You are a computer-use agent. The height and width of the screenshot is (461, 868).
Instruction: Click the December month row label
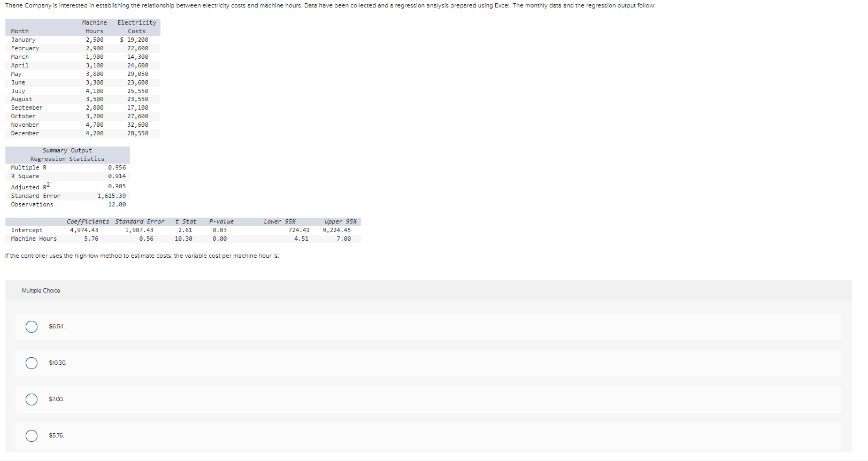tap(25, 134)
